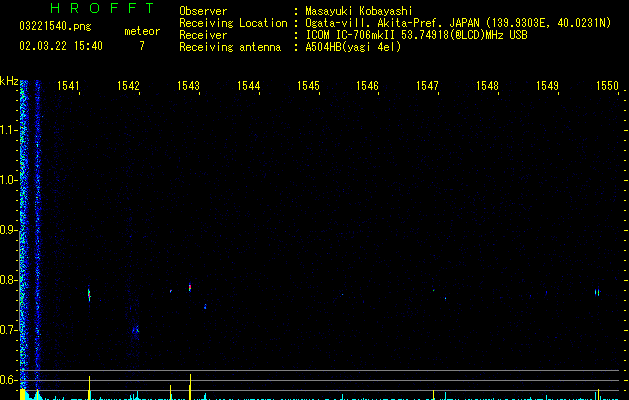Click the kHz axis unit label
The image size is (629, 400).
9,81
